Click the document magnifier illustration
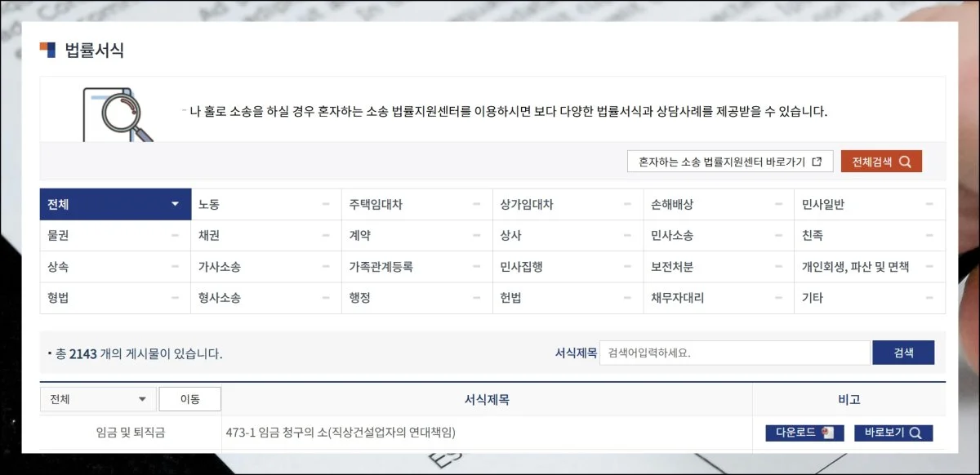 [x=118, y=114]
